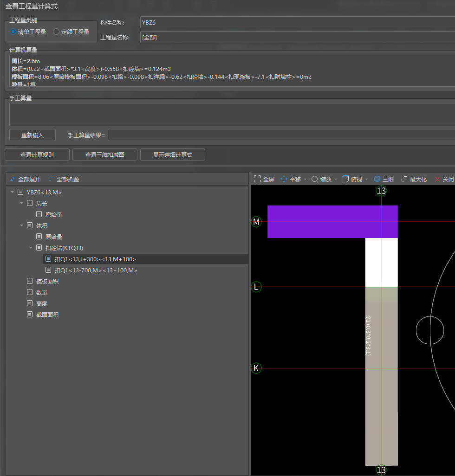Select the 模板面积 tree item
Screen dimensions: 455x476
(x=47, y=282)
